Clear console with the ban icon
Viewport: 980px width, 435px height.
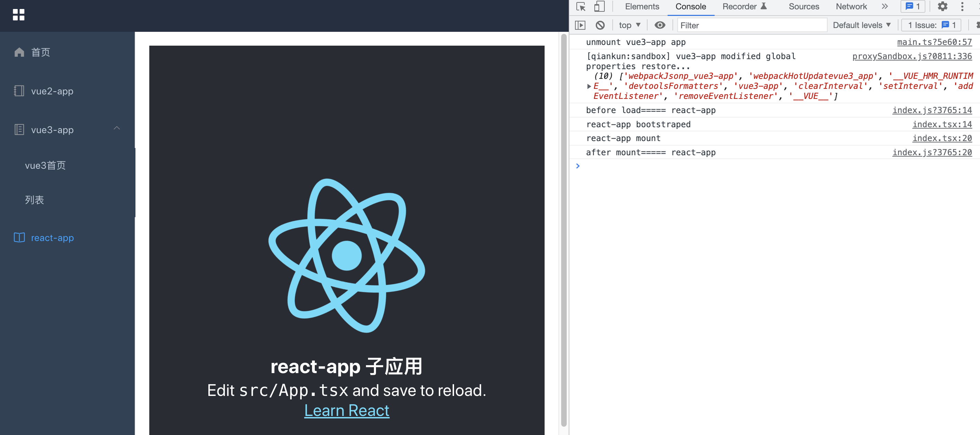(x=600, y=25)
